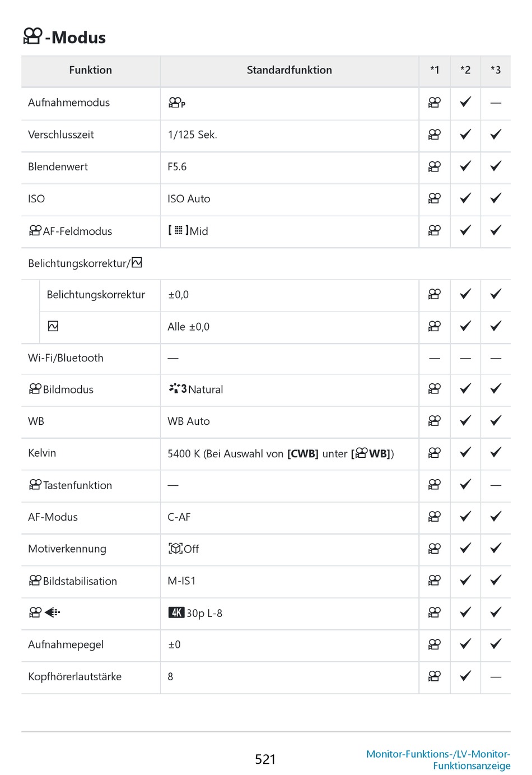Screen dimensions: 532x775
Task: Open the Monitor-Funktions-/LV-Monitor-Funktionsanzeige link
Action: coord(438,760)
